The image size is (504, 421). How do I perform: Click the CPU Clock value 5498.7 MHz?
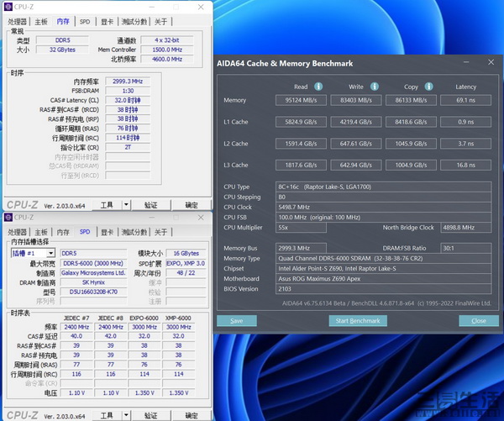384,207
